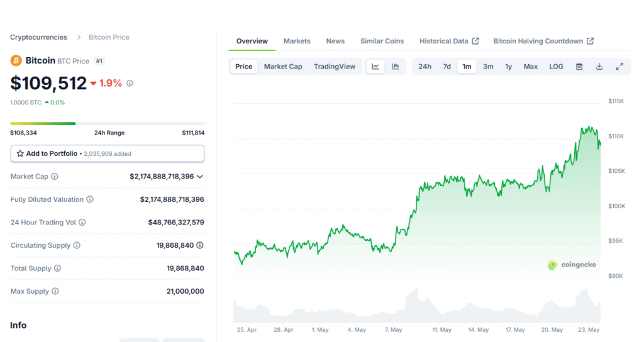This screenshot has width=644, height=342.
Task: Show Max Supply info icon
Action: (55, 292)
